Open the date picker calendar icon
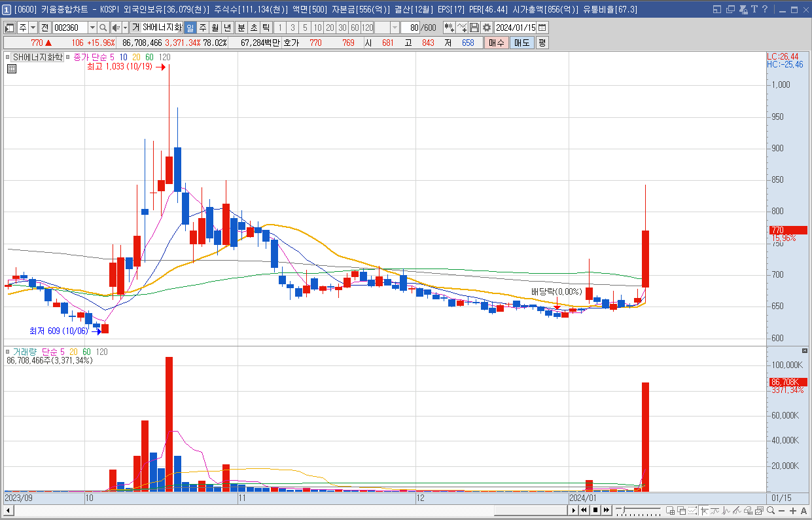This screenshot has height=520, width=812. tap(542, 28)
